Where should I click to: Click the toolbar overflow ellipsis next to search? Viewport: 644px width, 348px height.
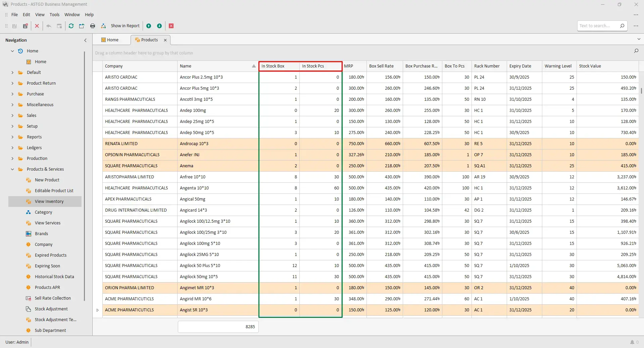(x=636, y=26)
